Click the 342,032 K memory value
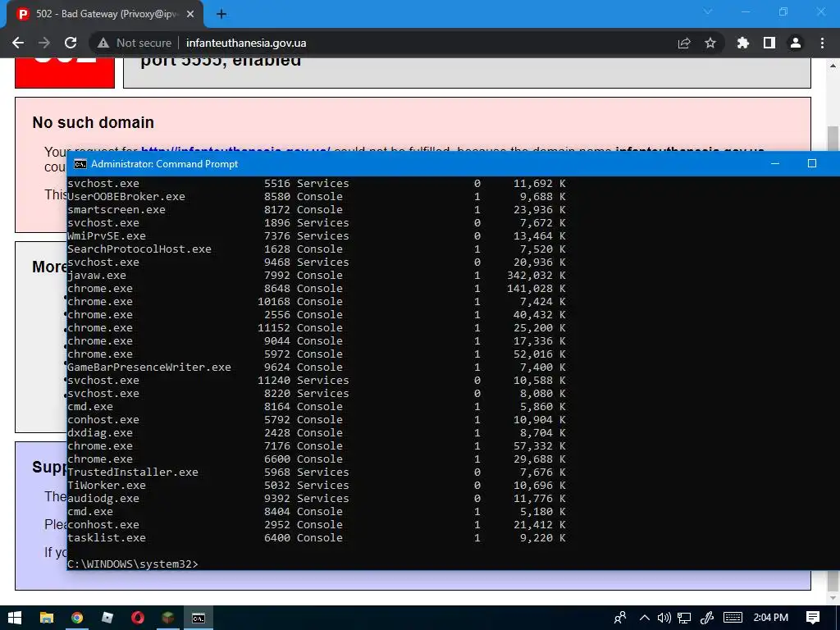 point(536,276)
